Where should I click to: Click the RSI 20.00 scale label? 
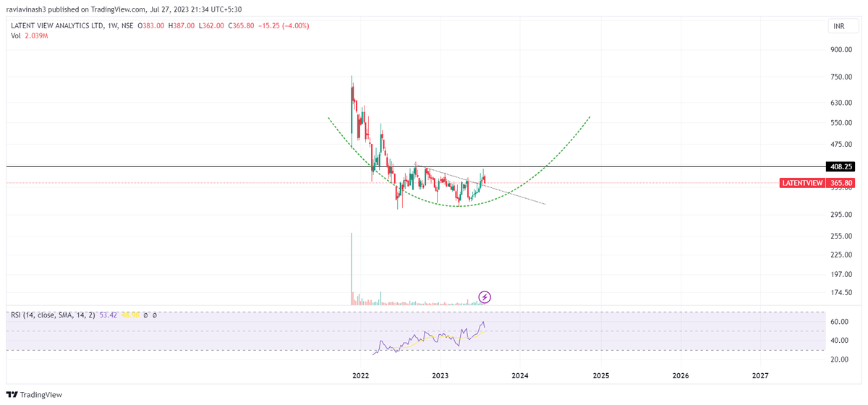pyautogui.click(x=839, y=359)
